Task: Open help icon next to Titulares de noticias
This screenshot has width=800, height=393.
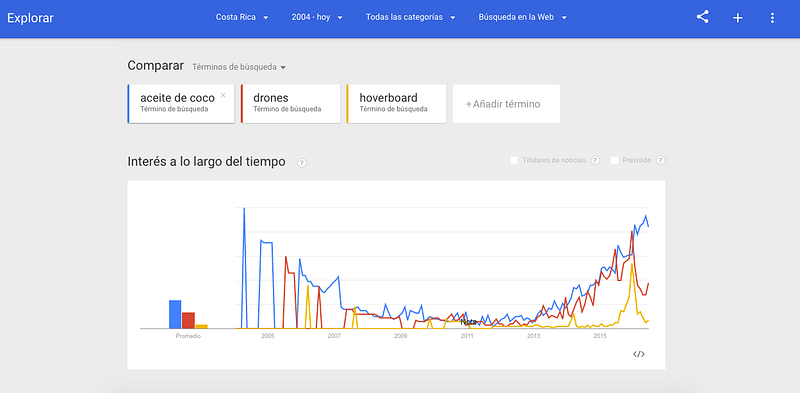Action: pyautogui.click(x=595, y=160)
